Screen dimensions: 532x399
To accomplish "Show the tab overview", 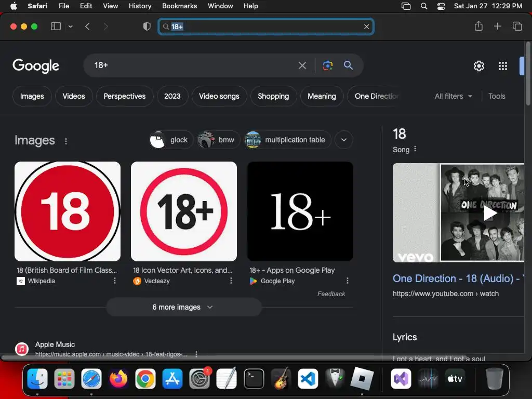I will coord(517,26).
